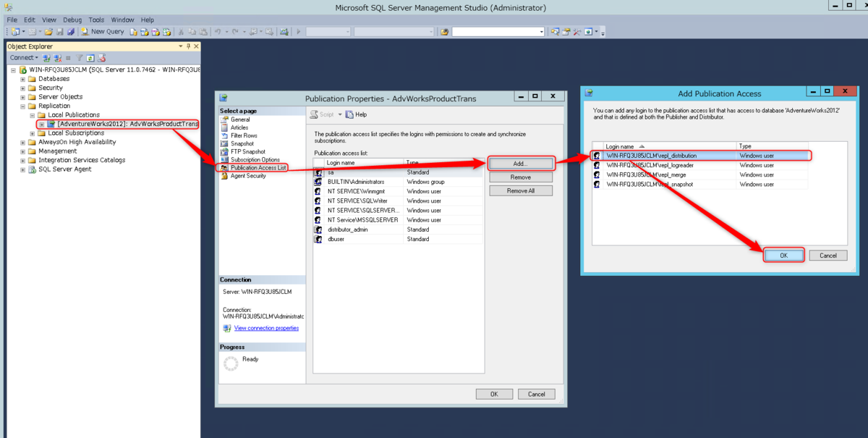
Task: Click the Cut scissors icon in toolbar
Action: tap(181, 32)
